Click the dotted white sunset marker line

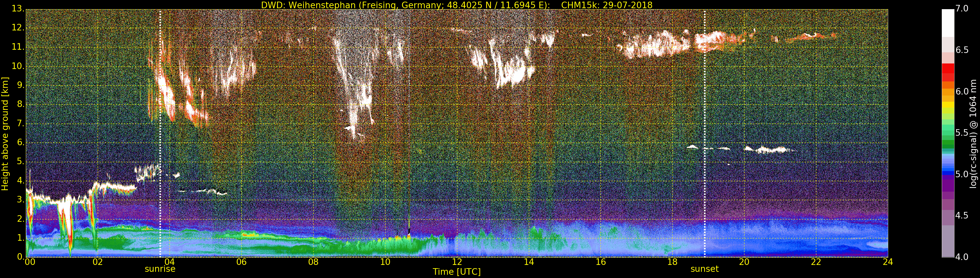click(x=705, y=133)
